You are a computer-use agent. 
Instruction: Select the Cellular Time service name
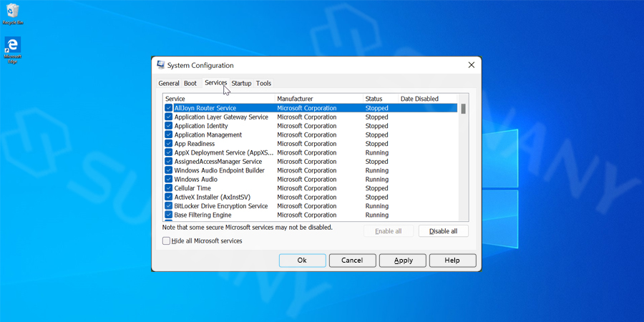(x=192, y=188)
